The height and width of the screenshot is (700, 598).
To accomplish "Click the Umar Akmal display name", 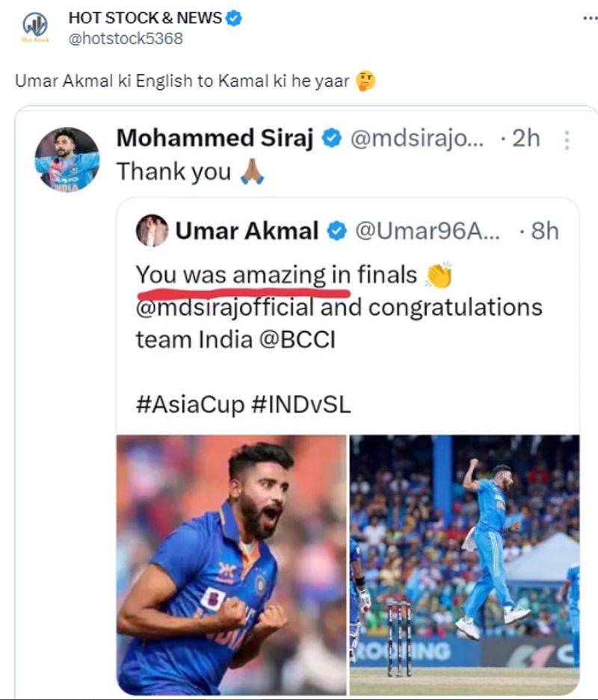I will pos(247,232).
